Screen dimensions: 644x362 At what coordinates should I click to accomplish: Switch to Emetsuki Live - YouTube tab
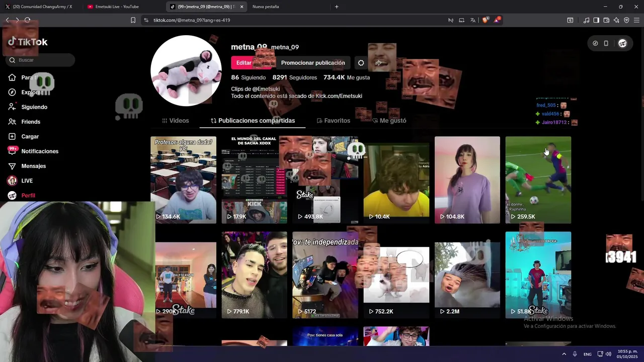(121, 7)
